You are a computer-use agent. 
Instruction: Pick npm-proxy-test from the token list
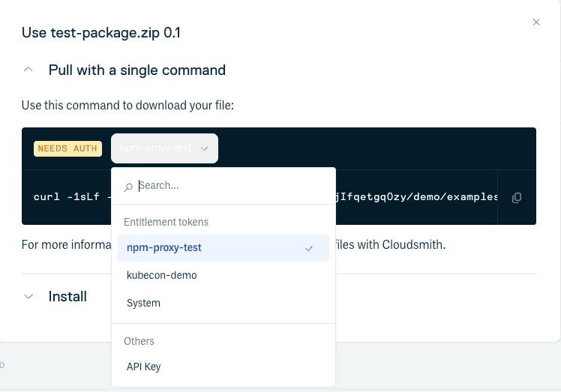(x=163, y=247)
